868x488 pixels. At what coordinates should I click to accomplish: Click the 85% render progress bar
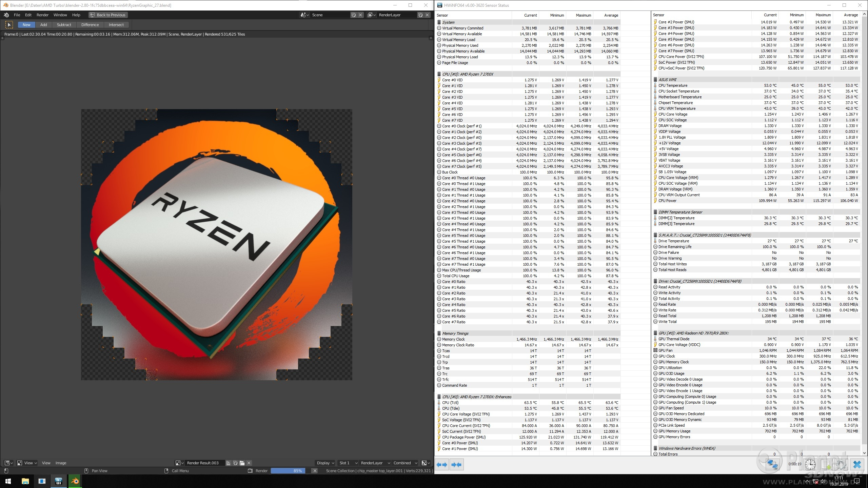coord(291,471)
